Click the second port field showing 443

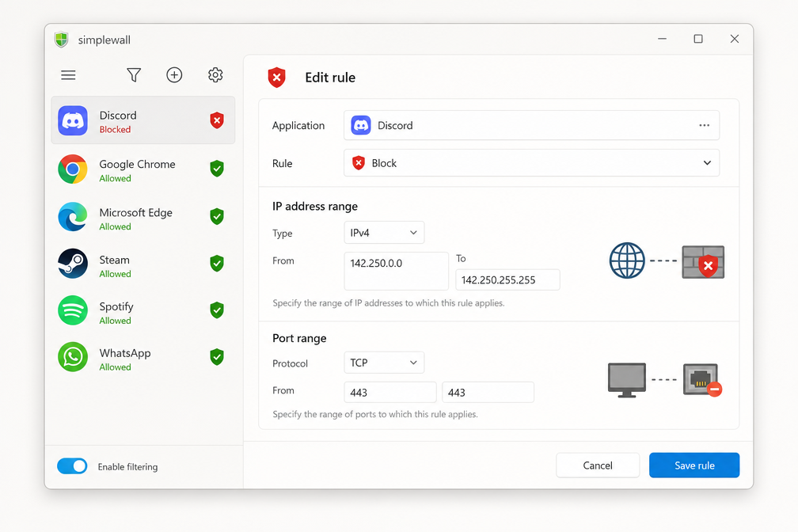tap(488, 393)
